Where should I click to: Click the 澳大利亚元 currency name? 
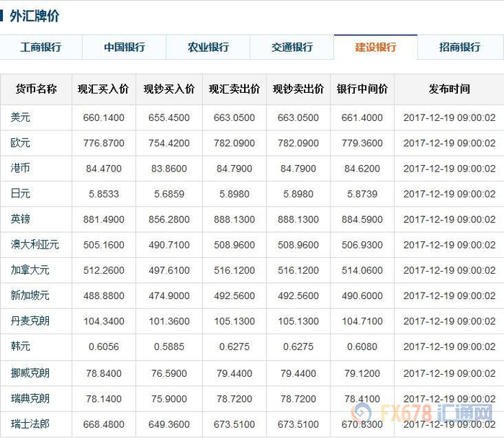coord(35,245)
